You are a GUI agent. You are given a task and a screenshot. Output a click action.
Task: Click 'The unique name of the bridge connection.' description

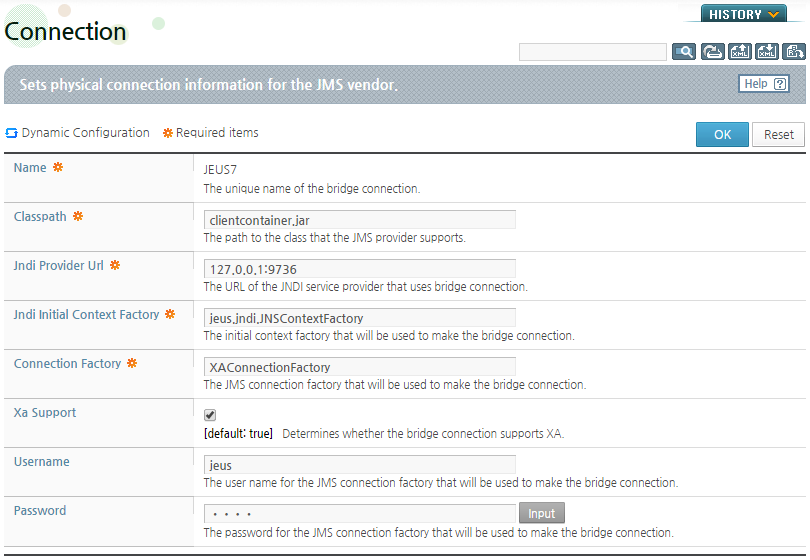click(312, 189)
